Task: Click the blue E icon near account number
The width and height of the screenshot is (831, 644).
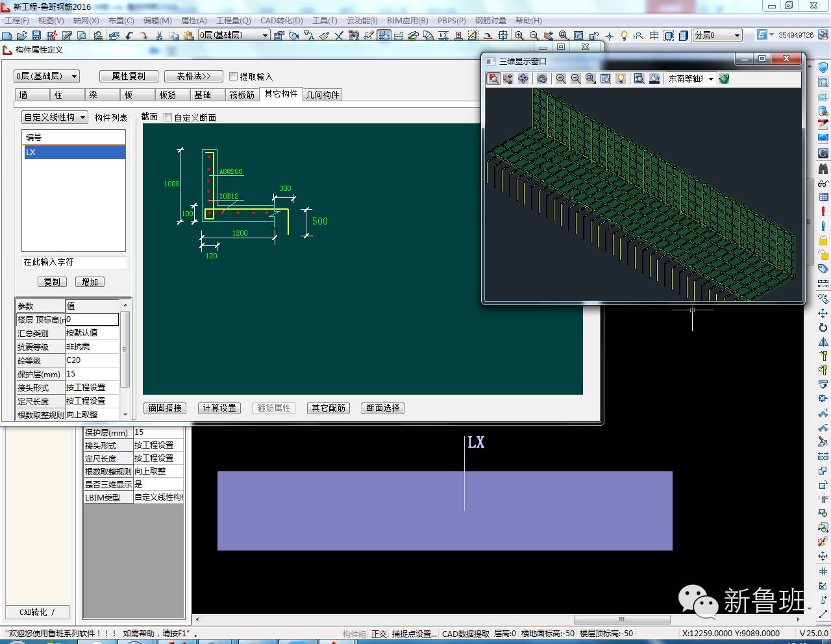Action: pos(762,34)
